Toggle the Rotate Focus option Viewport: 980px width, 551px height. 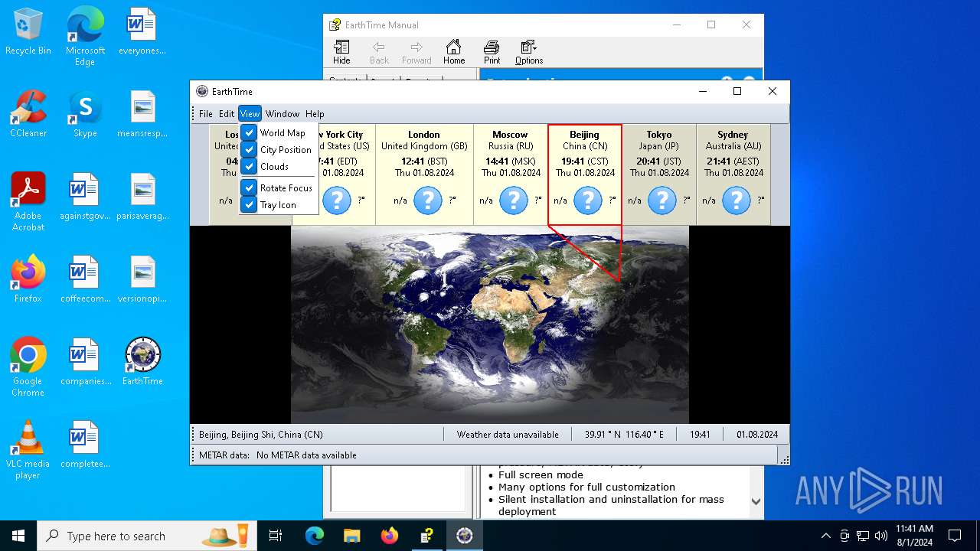[x=278, y=187]
